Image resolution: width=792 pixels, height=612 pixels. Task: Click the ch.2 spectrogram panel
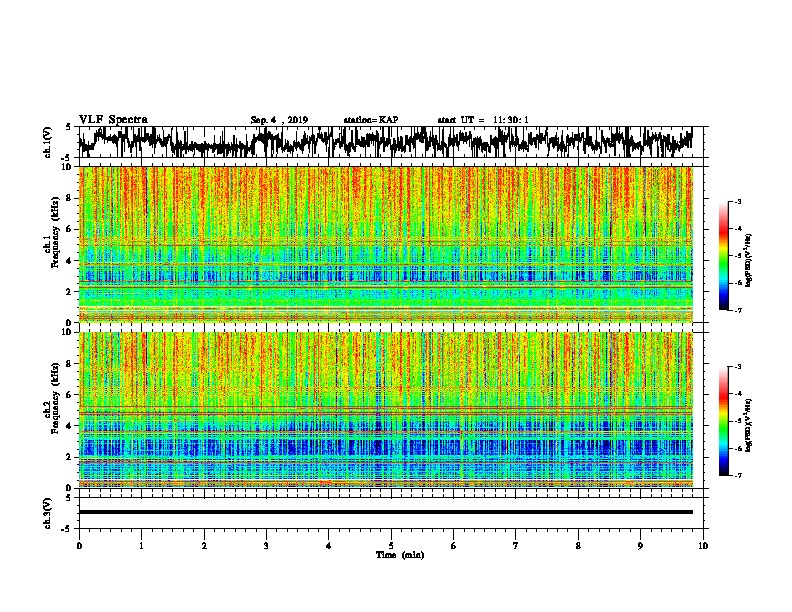pyautogui.click(x=385, y=410)
